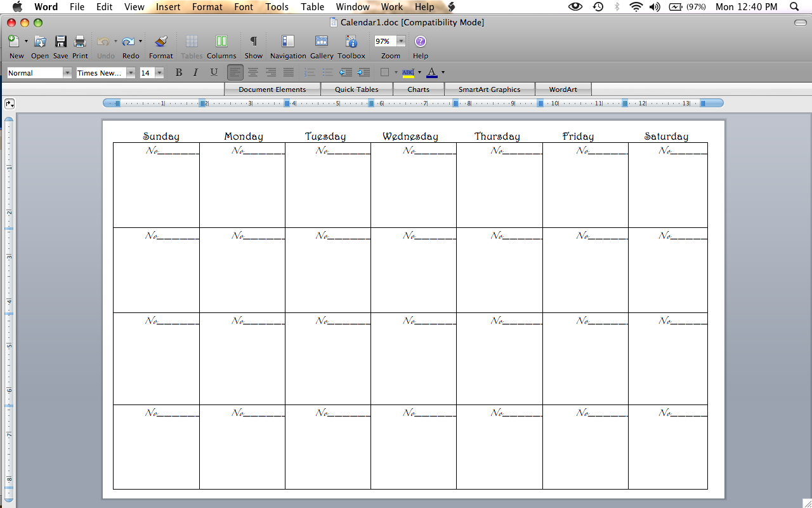Switch to Charts tab

[x=418, y=90]
